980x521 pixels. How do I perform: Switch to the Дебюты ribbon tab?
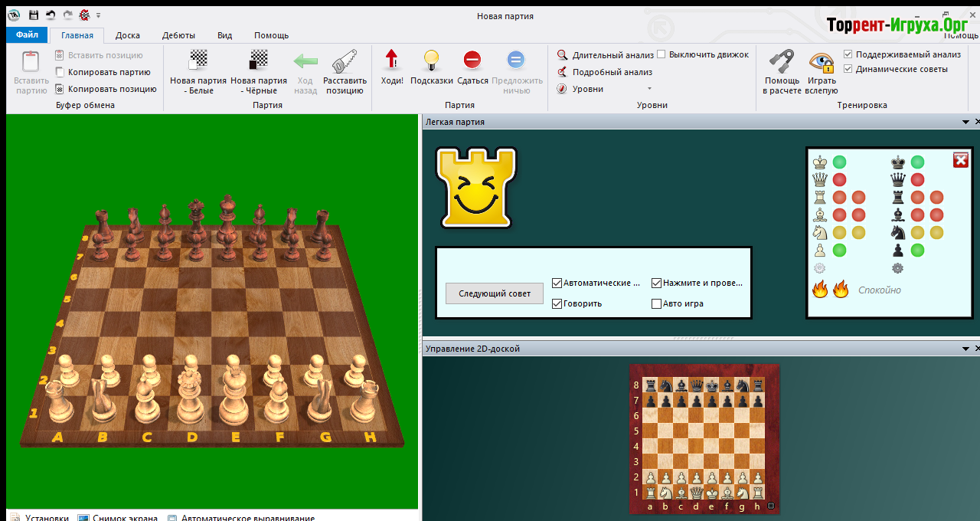(x=178, y=35)
